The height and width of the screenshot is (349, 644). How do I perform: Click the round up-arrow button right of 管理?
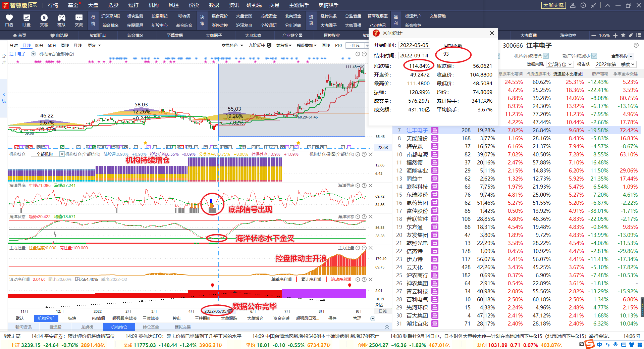[373, 318]
